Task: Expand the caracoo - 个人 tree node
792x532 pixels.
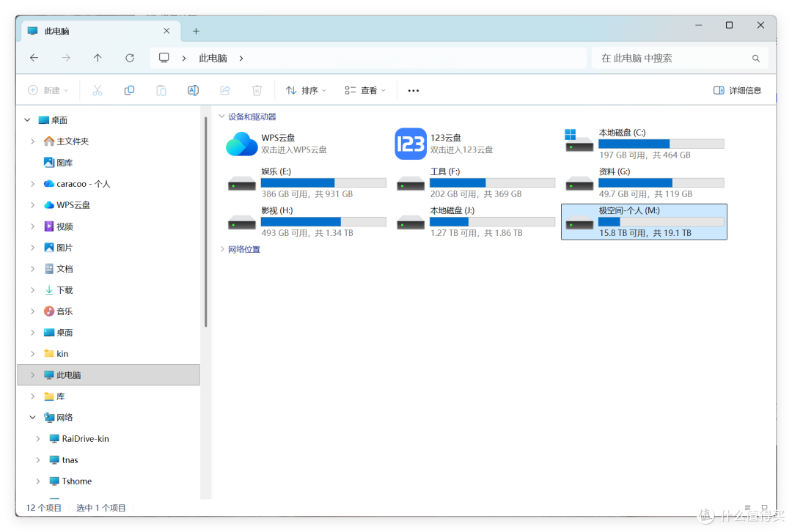Action: (x=32, y=184)
